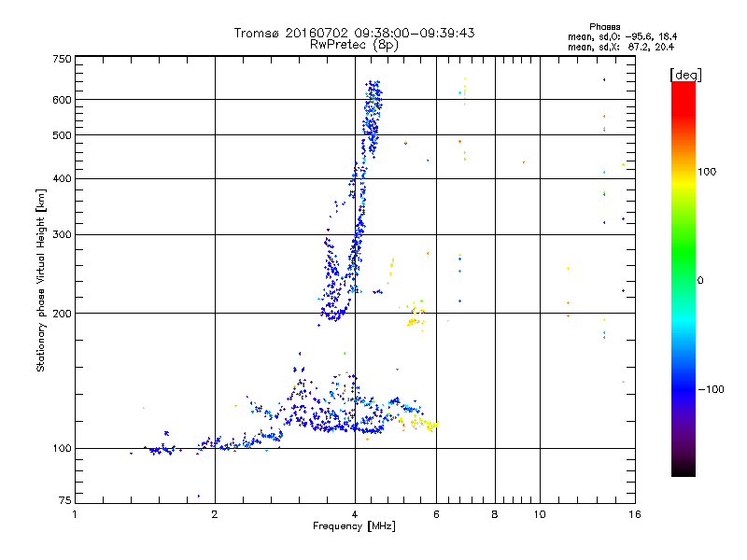Click the "mean, sd,X: 87.2, 20.4" text
The width and height of the screenshot is (747, 560).
click(x=621, y=47)
